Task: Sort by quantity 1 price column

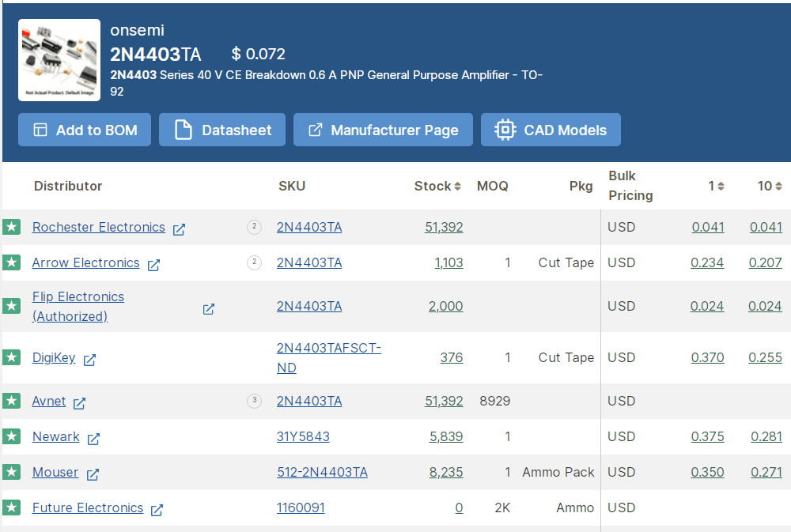Action: tap(721, 186)
